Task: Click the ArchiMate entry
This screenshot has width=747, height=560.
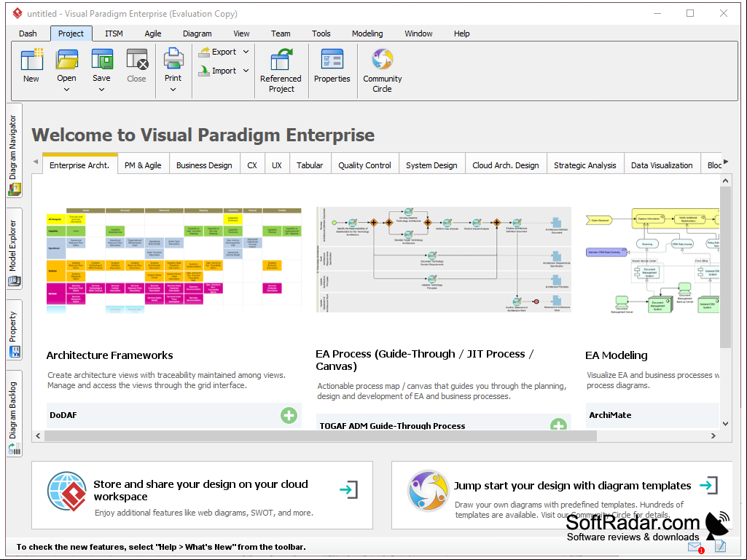Action: 652,415
